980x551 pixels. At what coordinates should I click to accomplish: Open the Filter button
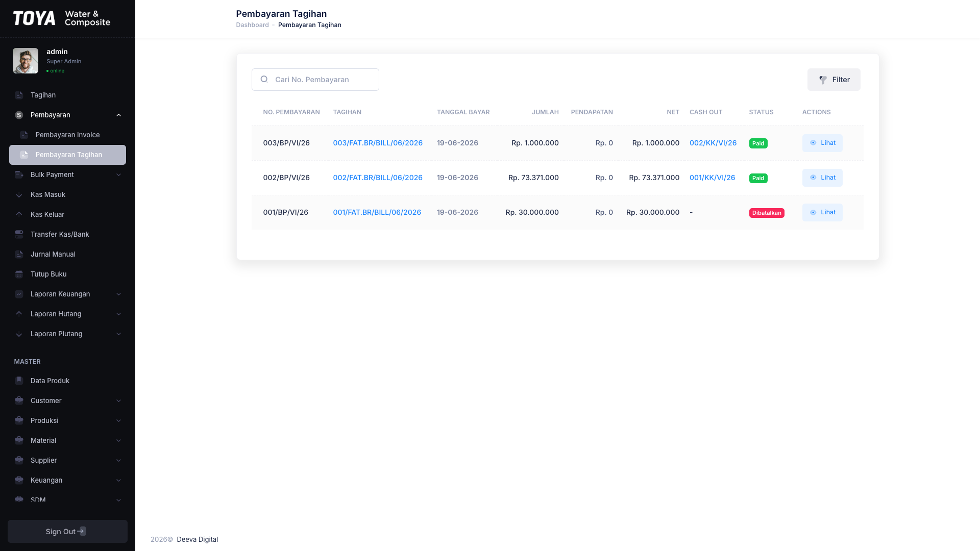pos(834,80)
